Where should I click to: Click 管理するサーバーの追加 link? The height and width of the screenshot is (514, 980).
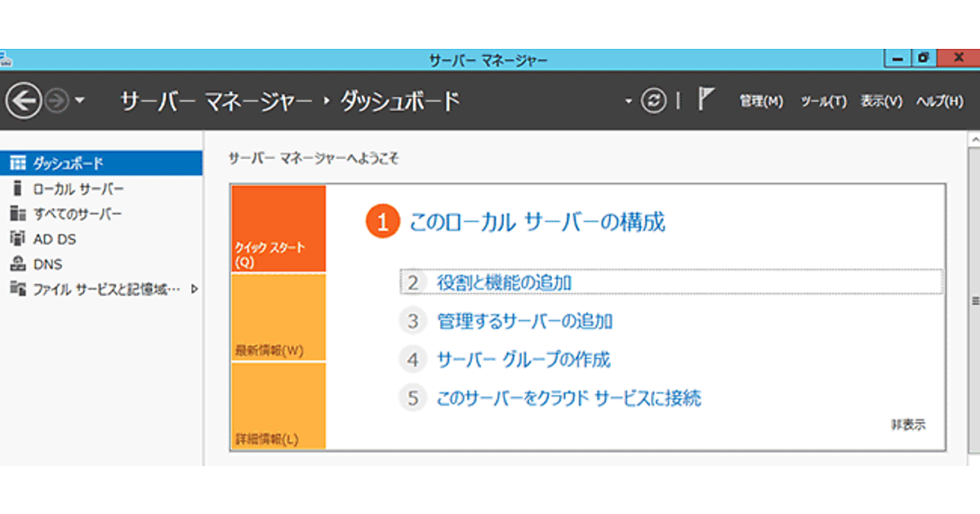coord(524,321)
